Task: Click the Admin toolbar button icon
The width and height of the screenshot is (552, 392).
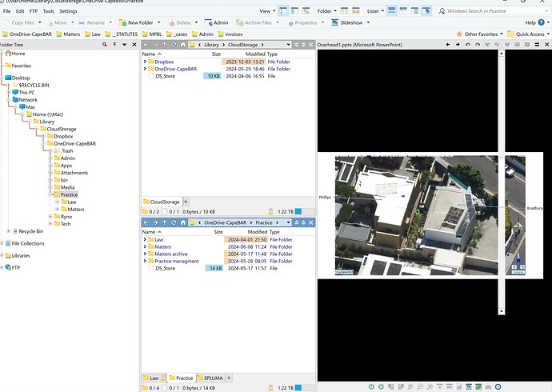Action: coord(208,22)
